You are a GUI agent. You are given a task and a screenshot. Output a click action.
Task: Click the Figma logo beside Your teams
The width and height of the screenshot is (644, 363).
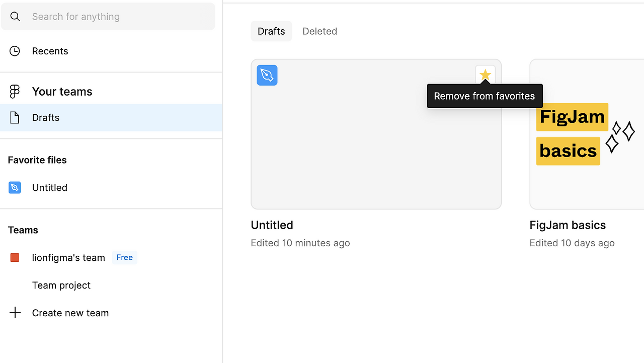click(x=15, y=92)
